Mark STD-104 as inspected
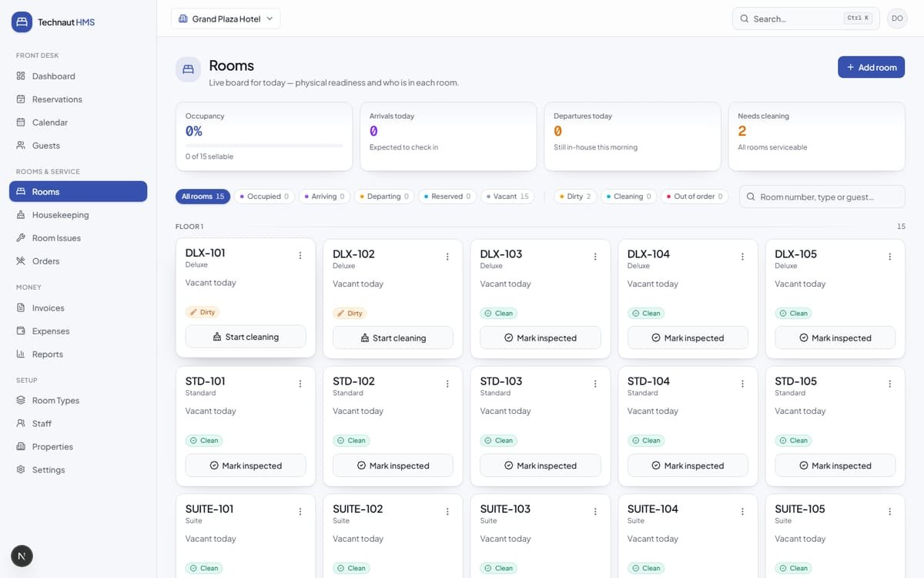Image resolution: width=924 pixels, height=578 pixels. (x=688, y=465)
